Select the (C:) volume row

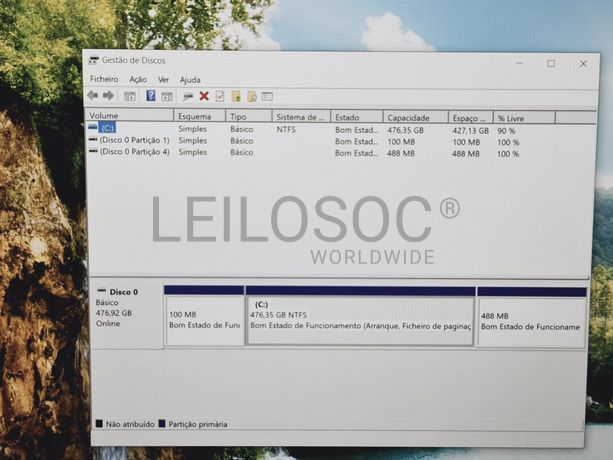(108, 129)
